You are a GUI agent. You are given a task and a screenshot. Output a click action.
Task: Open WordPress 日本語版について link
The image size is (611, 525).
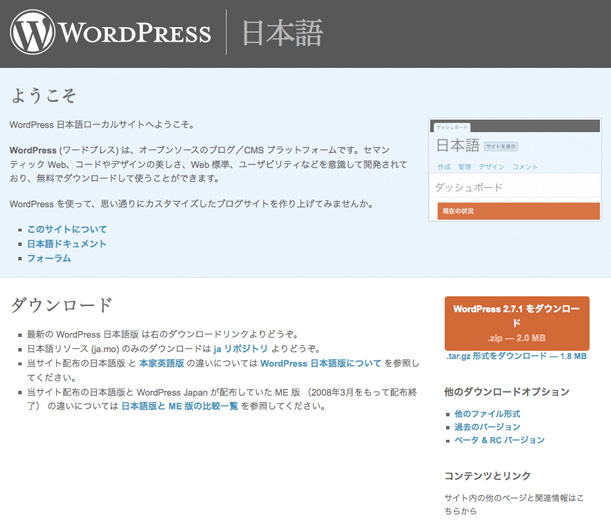(321, 363)
